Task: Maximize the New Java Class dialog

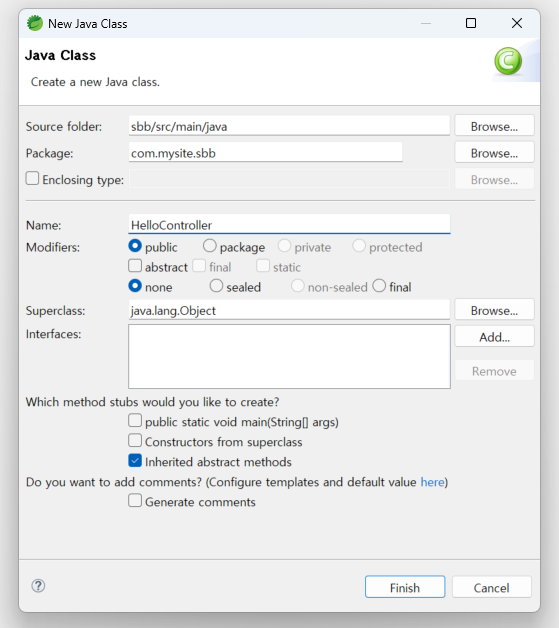Action: click(471, 23)
